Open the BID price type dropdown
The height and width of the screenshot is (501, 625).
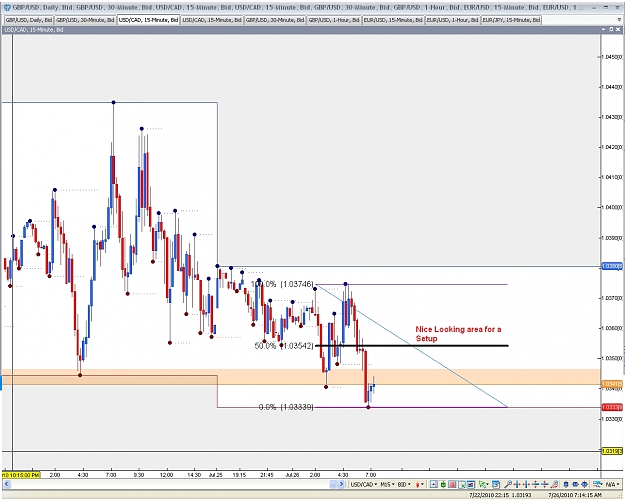404,484
